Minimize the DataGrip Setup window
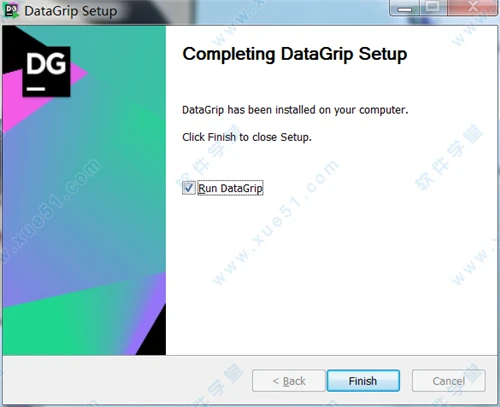 click(x=405, y=7)
